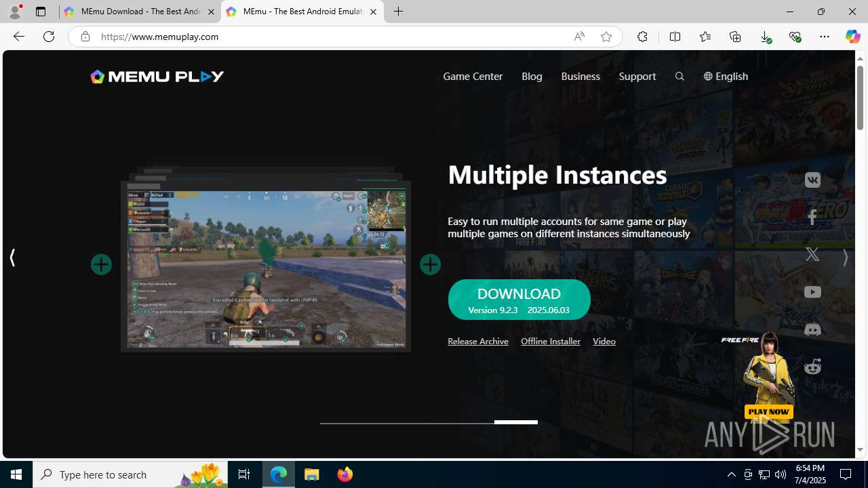Show hidden system tray icons chevron
868x488 pixels.
pos(731,474)
